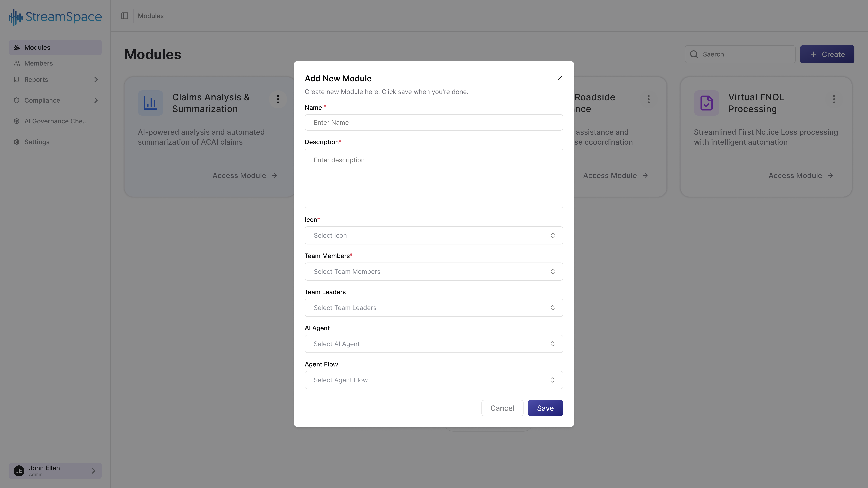Click the Agent Flow label
This screenshot has height=488, width=868.
coord(321,364)
